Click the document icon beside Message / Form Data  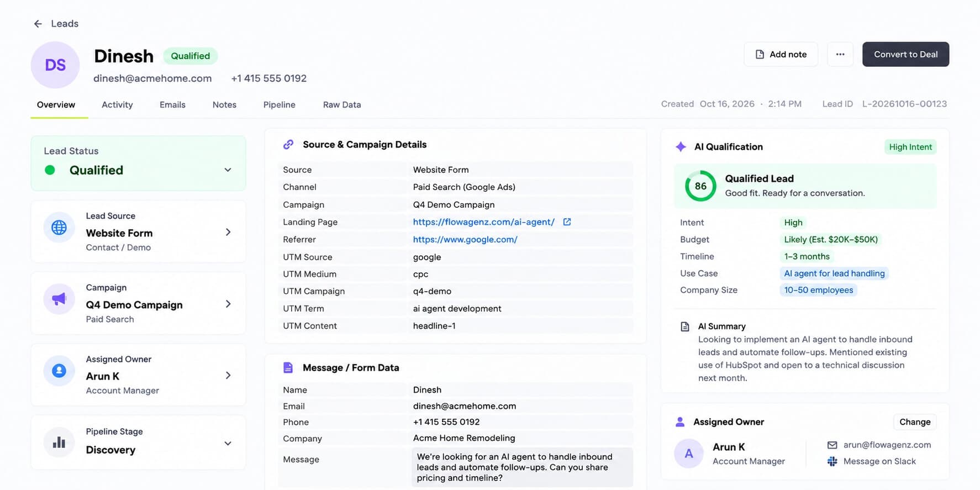[x=288, y=367]
